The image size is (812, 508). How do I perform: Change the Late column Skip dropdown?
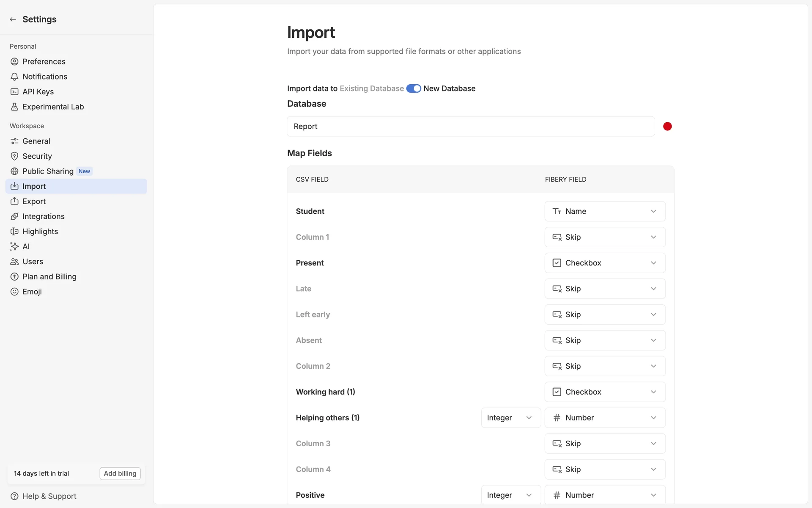[x=605, y=289]
